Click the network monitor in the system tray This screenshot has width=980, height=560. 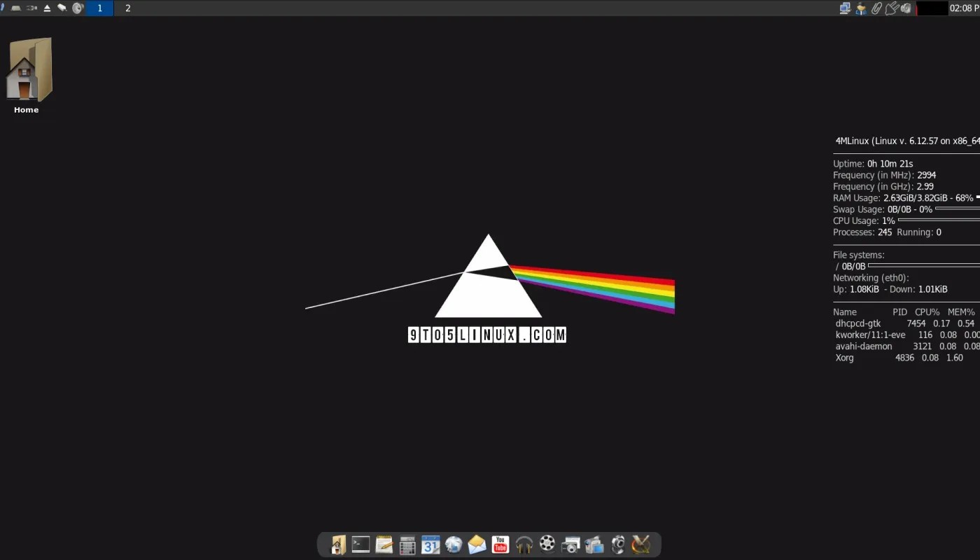(x=845, y=8)
